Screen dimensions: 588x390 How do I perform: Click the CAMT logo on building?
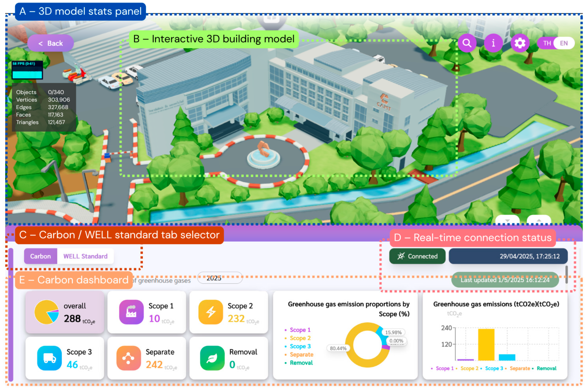point(384,102)
